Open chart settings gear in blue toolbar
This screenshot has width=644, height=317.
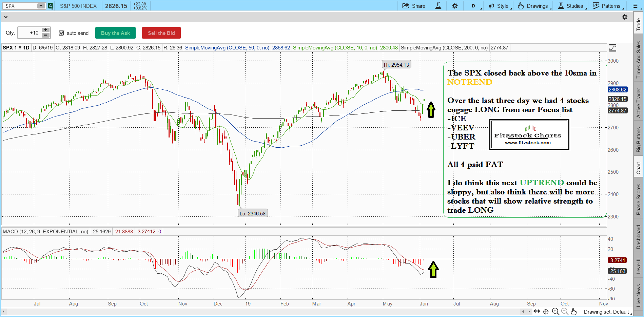pos(455,6)
